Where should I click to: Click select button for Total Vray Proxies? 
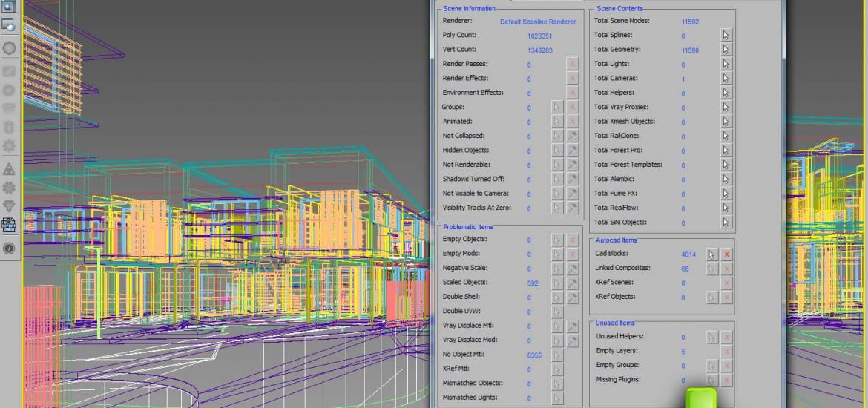tap(726, 108)
